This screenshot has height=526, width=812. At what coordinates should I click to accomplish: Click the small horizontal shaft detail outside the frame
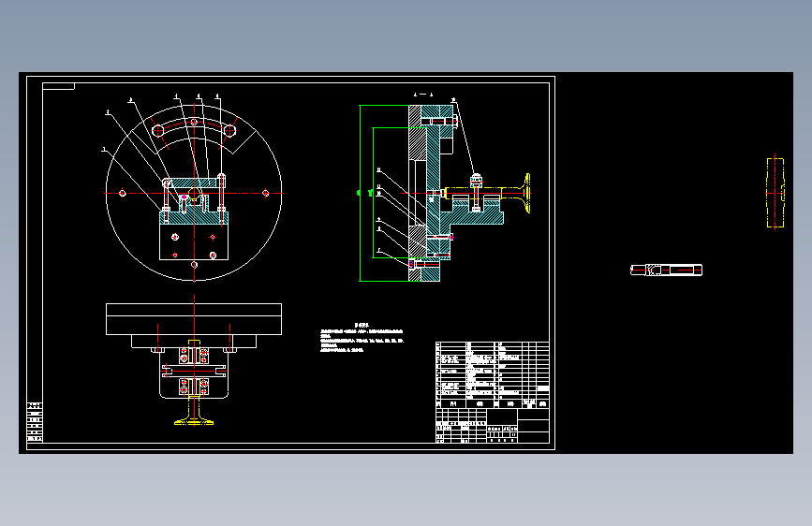pyautogui.click(x=666, y=270)
